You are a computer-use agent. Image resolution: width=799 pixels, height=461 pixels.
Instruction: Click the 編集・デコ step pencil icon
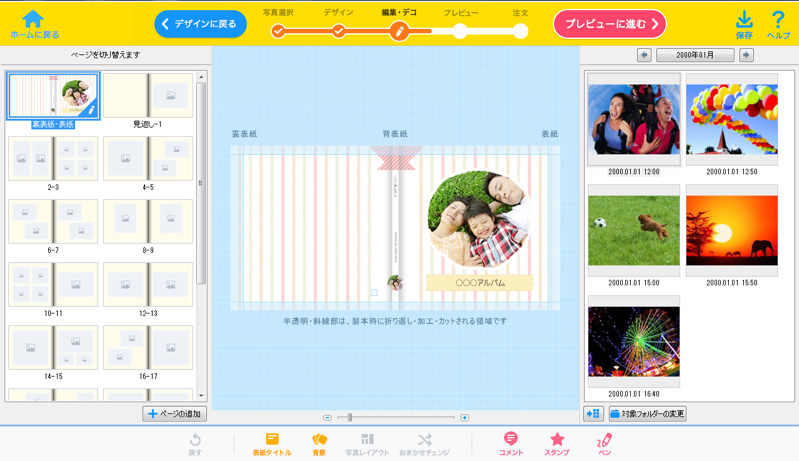399,32
